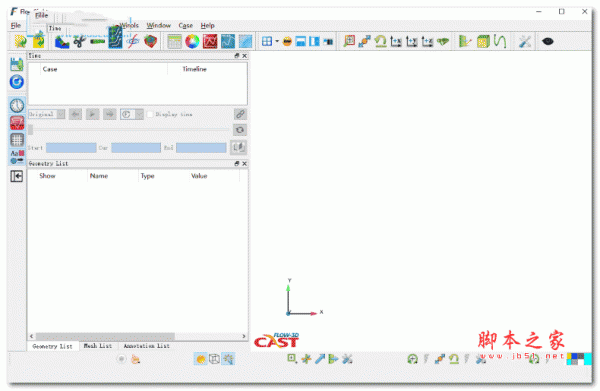
Task: Open the wrench and screwdriver settings icon in top toolbar
Action: pyautogui.click(x=525, y=41)
